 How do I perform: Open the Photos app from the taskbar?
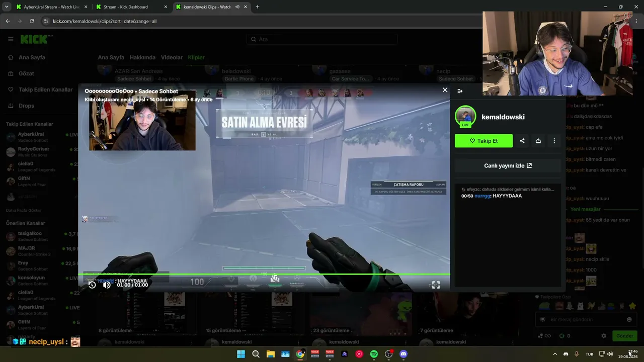pos(285,354)
